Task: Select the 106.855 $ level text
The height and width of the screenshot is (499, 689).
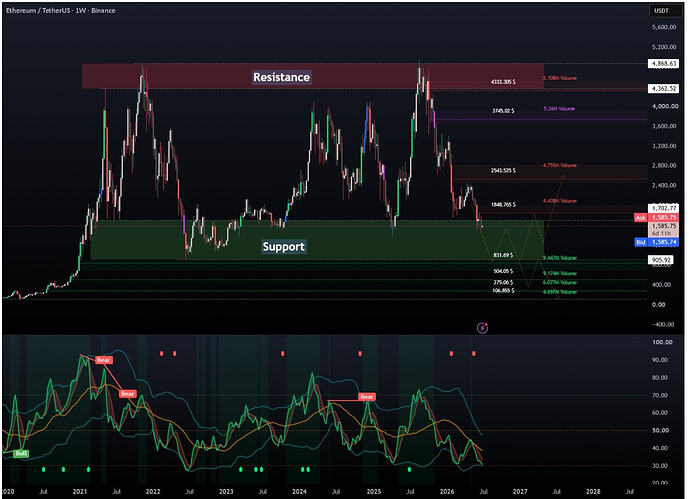Action: 503,291
